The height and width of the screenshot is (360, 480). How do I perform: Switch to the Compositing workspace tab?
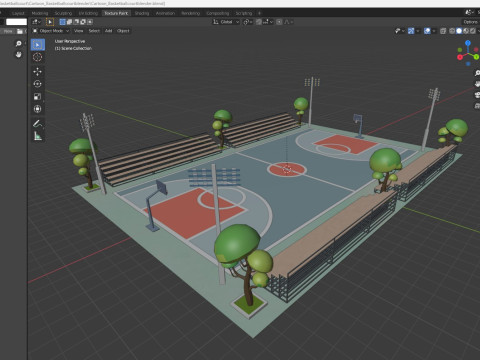pyautogui.click(x=217, y=13)
